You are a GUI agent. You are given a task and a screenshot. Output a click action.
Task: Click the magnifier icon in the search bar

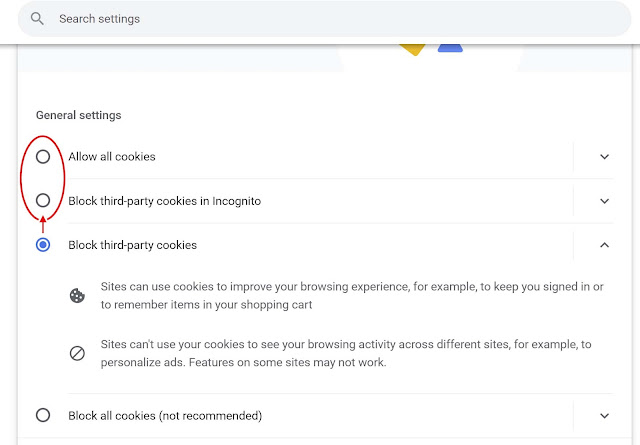[38, 19]
